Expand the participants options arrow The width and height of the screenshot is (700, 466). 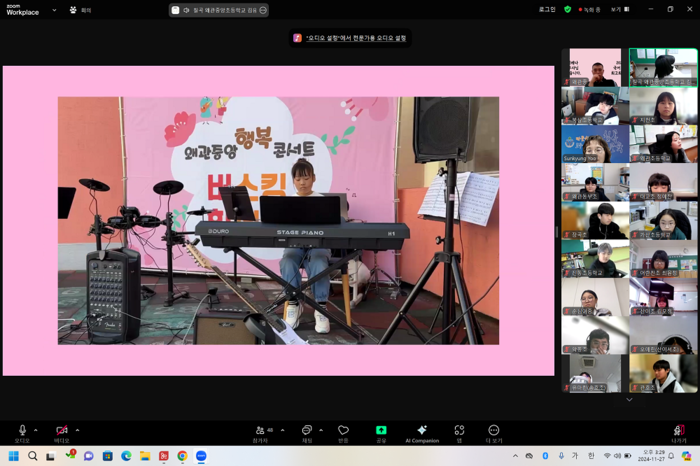tap(283, 430)
